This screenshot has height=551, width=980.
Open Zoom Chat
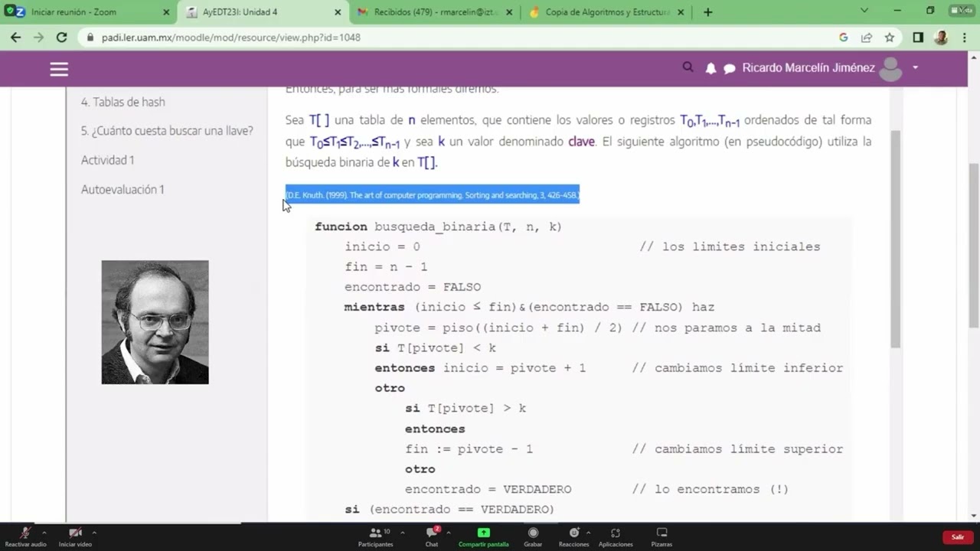pyautogui.click(x=432, y=536)
